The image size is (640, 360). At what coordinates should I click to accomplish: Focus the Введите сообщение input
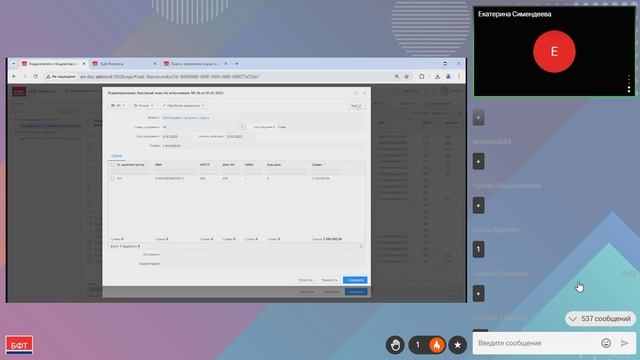[536, 343]
